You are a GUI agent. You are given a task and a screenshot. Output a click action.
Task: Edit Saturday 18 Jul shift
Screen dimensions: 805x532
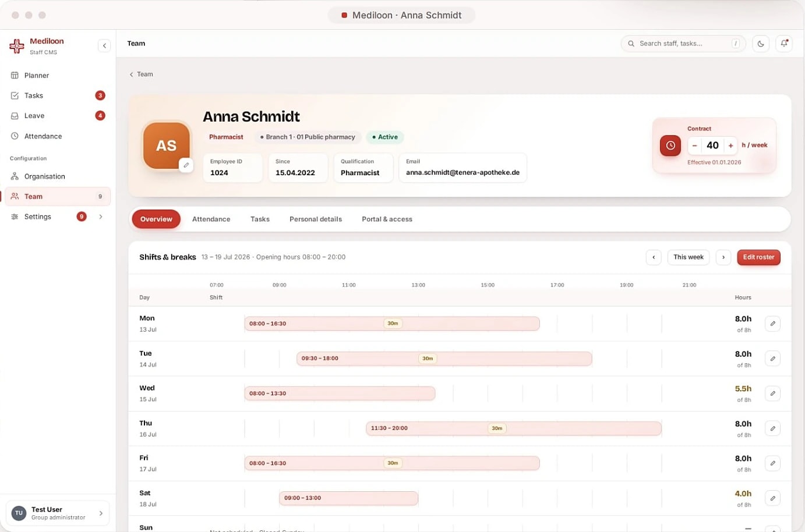(x=772, y=498)
